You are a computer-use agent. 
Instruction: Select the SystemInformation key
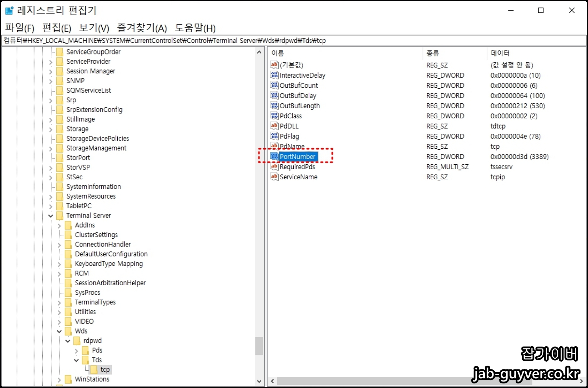coord(94,187)
